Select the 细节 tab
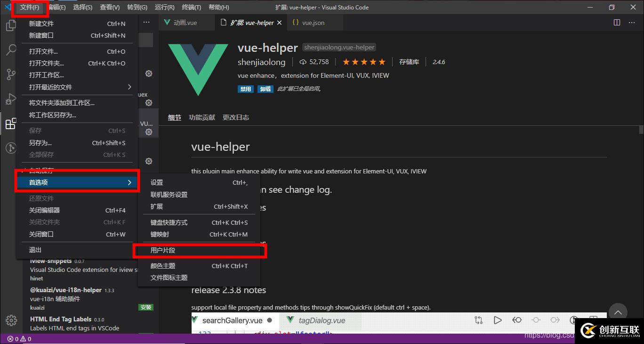The width and height of the screenshot is (644, 344). pyautogui.click(x=175, y=117)
